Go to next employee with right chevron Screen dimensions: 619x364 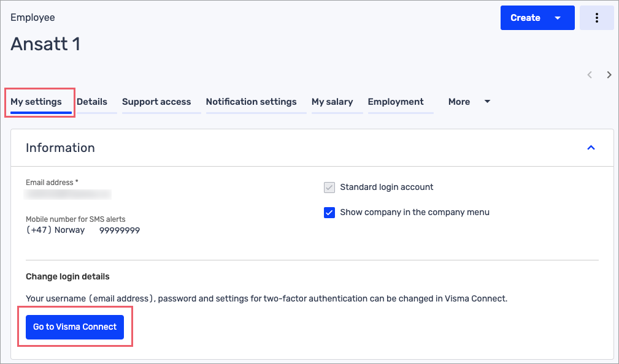pos(609,75)
